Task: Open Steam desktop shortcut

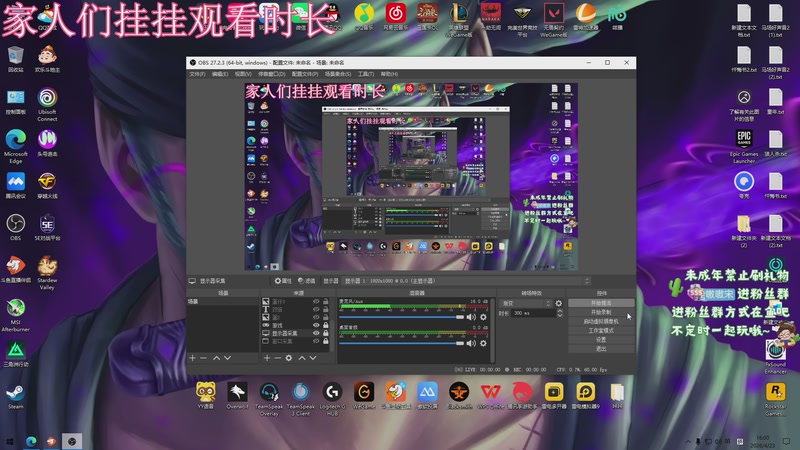Action: click(x=16, y=397)
